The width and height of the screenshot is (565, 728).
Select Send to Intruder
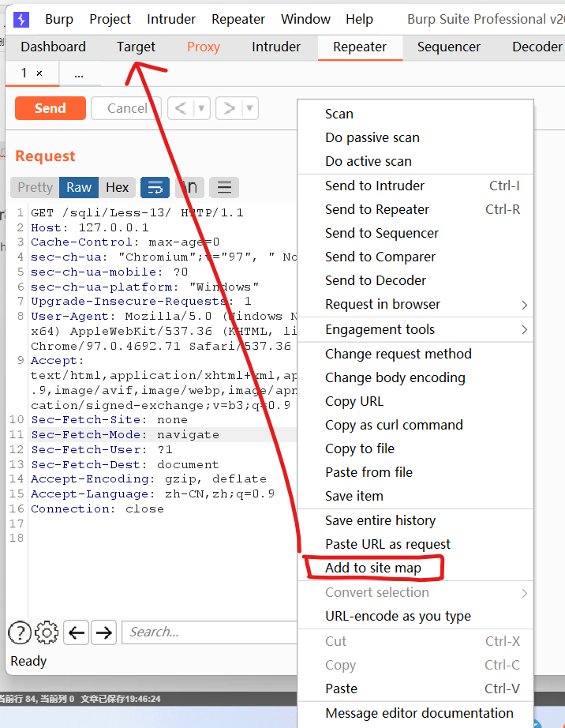[x=415, y=186]
